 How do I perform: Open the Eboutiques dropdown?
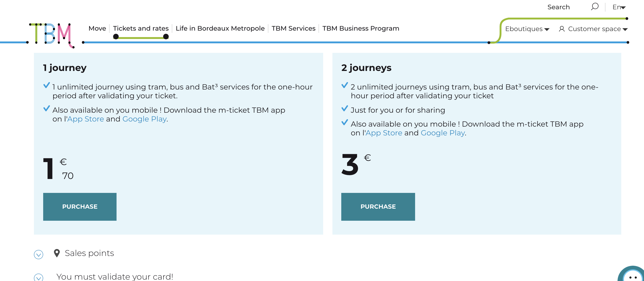click(x=527, y=29)
